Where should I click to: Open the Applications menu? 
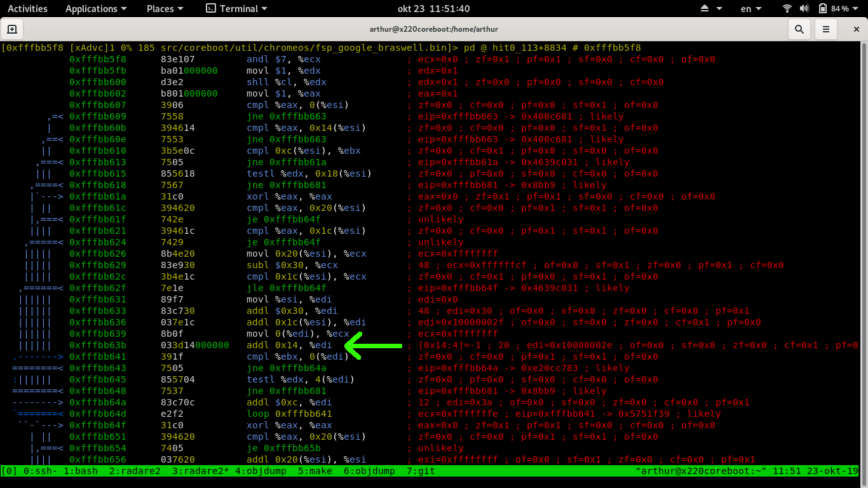coord(96,9)
